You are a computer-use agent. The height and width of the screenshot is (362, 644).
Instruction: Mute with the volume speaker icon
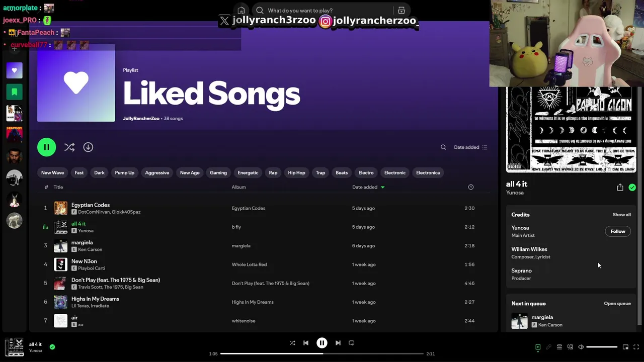coord(581,347)
